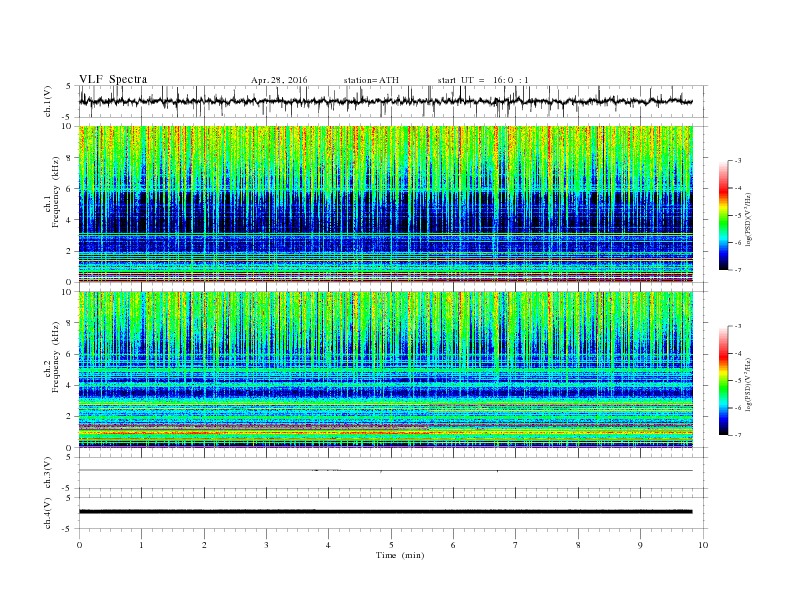Screen dimensions: 792x612
Task: Click the ch.2 spectrogram PSD color bar
Action: click(723, 380)
